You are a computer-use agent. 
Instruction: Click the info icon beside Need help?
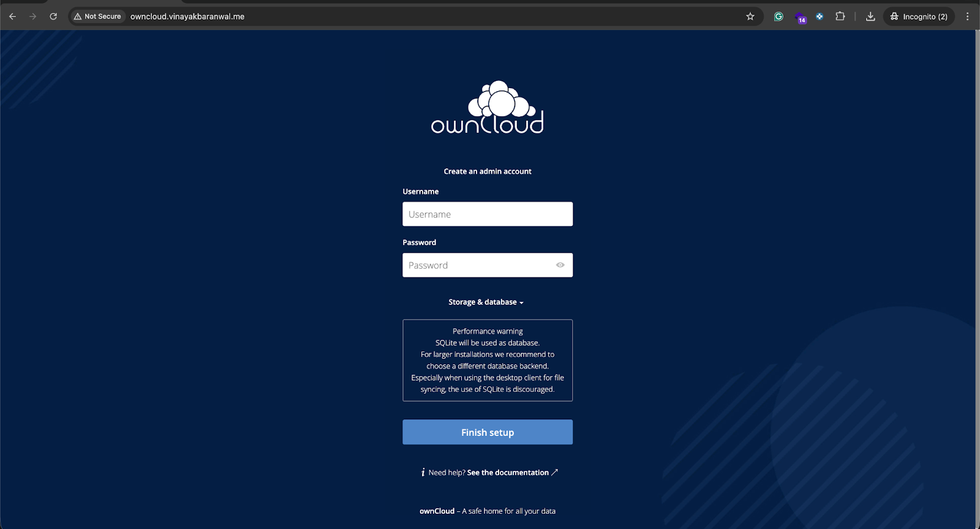(x=423, y=473)
